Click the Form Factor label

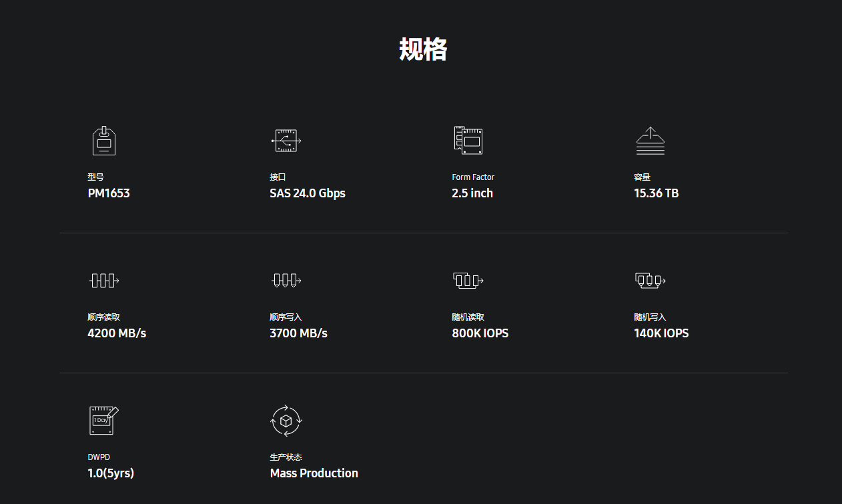473,177
